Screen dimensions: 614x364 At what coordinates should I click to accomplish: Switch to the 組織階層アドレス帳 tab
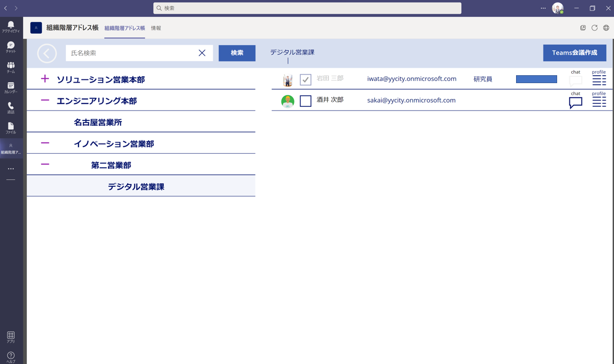click(124, 28)
